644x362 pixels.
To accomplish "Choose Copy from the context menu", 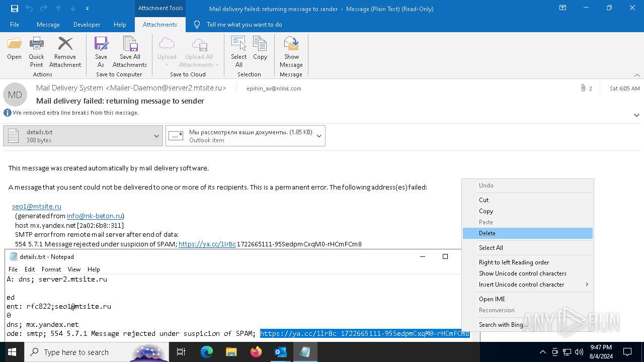I will coord(528,211).
